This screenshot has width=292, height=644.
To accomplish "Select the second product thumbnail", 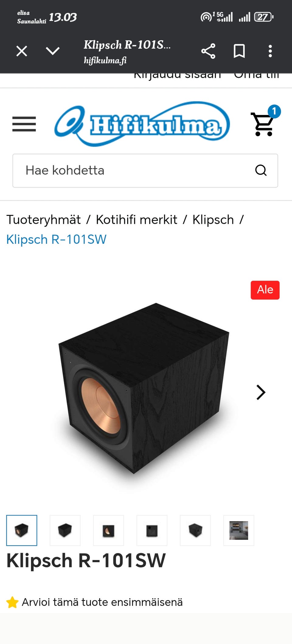I will (x=65, y=530).
